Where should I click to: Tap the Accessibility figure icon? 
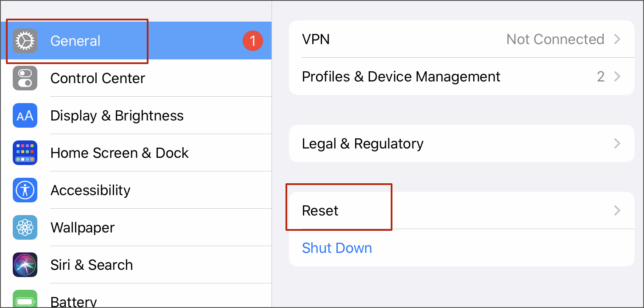point(25,190)
